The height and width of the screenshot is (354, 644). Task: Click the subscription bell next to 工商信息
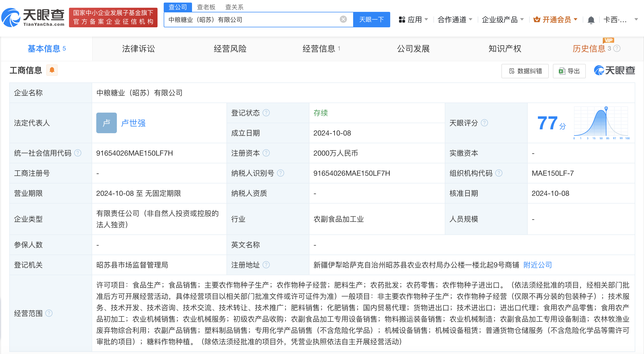pos(52,70)
